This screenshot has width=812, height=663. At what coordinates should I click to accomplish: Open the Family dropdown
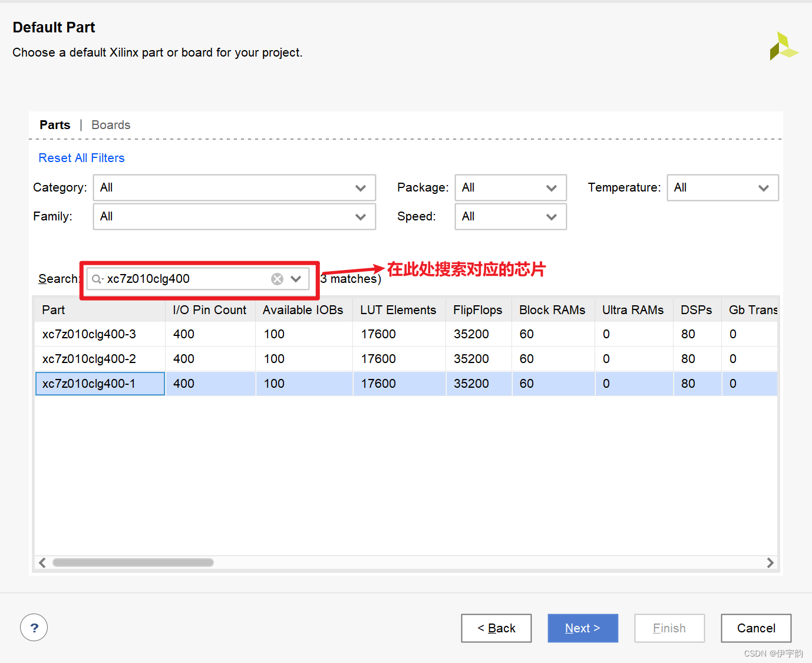(235, 216)
